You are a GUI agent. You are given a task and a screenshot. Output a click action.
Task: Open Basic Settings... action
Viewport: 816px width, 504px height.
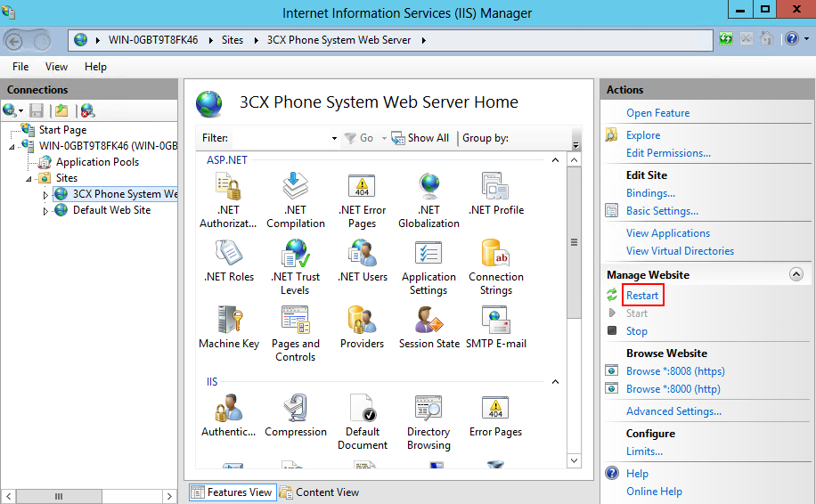pyautogui.click(x=662, y=211)
